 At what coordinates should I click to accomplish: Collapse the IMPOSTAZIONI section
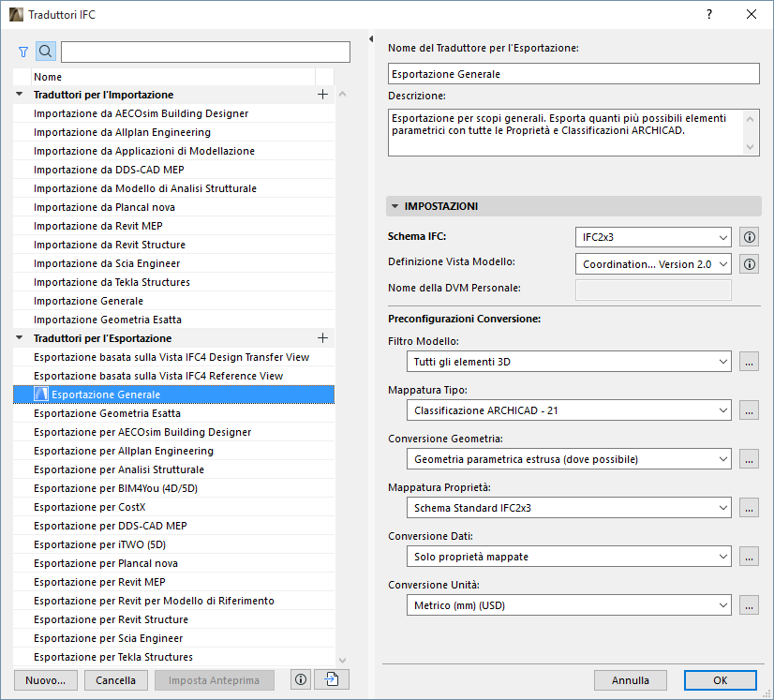pyautogui.click(x=394, y=205)
